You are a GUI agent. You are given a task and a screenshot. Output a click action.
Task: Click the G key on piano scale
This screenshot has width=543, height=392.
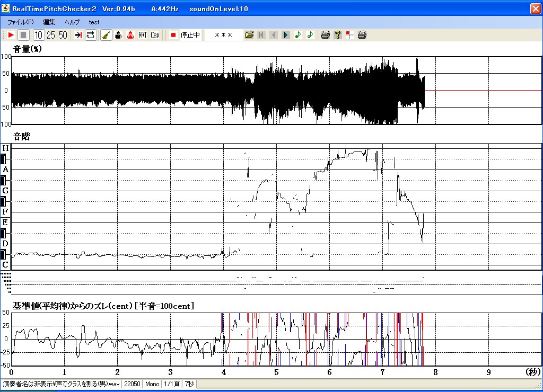tap(5, 191)
